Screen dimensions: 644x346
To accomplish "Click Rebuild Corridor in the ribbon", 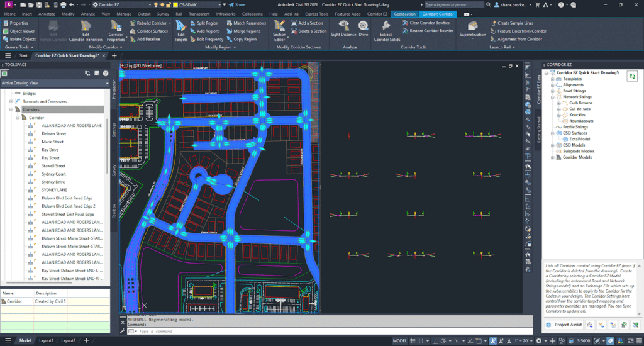I will point(148,23).
